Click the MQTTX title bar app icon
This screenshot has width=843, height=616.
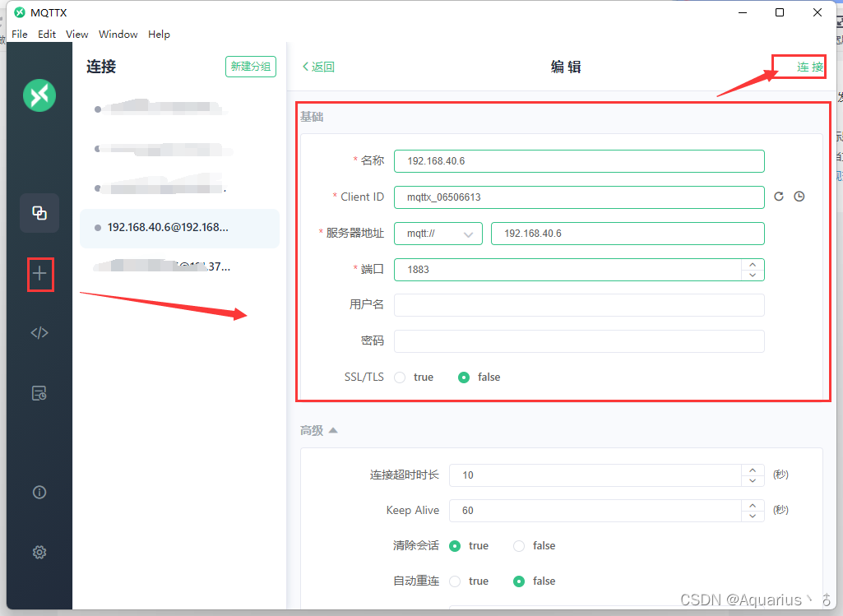tap(20, 12)
